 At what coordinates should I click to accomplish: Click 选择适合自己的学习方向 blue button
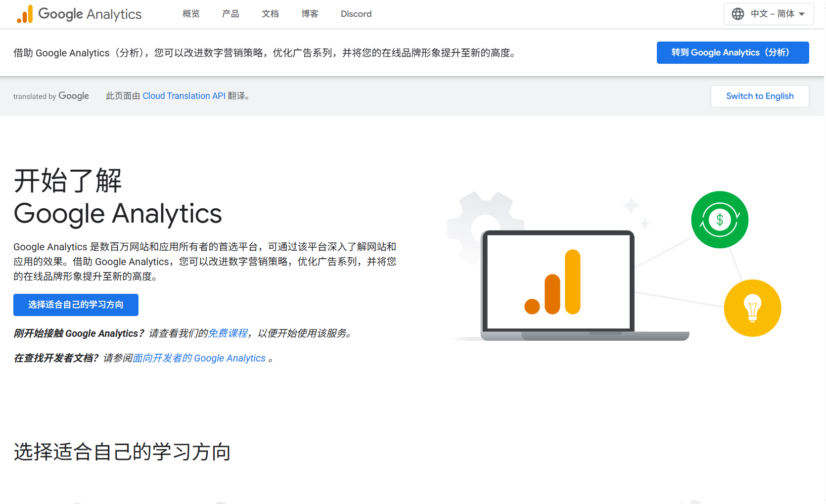(x=76, y=305)
